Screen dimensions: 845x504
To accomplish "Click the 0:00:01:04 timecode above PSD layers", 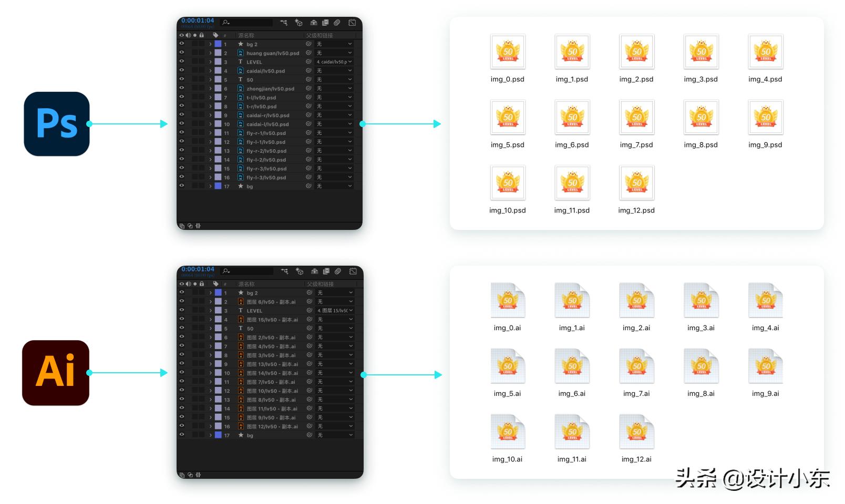I will click(x=198, y=21).
